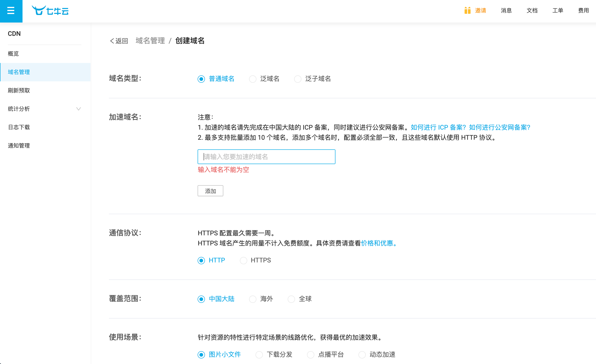Open the 如何进行 ICP 备案 link

pyautogui.click(x=438, y=128)
